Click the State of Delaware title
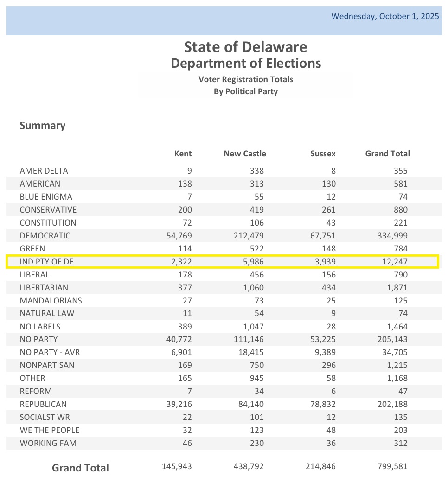The height and width of the screenshot is (477, 448). (x=245, y=47)
